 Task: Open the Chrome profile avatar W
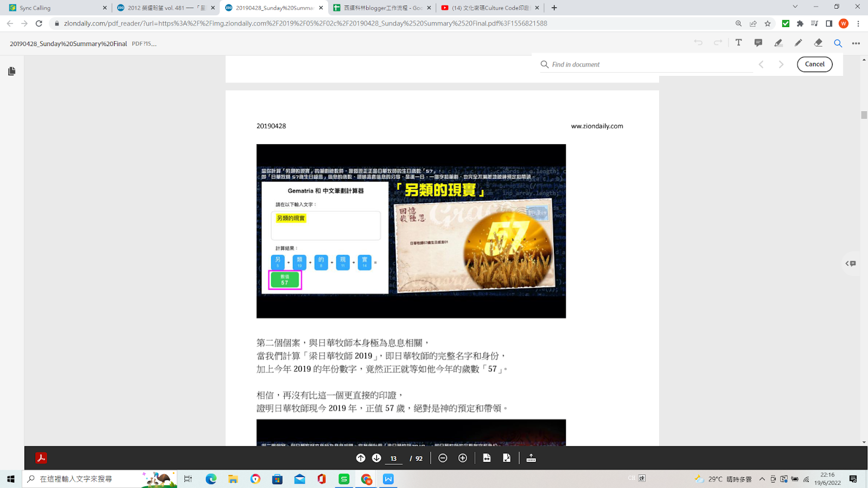[844, 23]
